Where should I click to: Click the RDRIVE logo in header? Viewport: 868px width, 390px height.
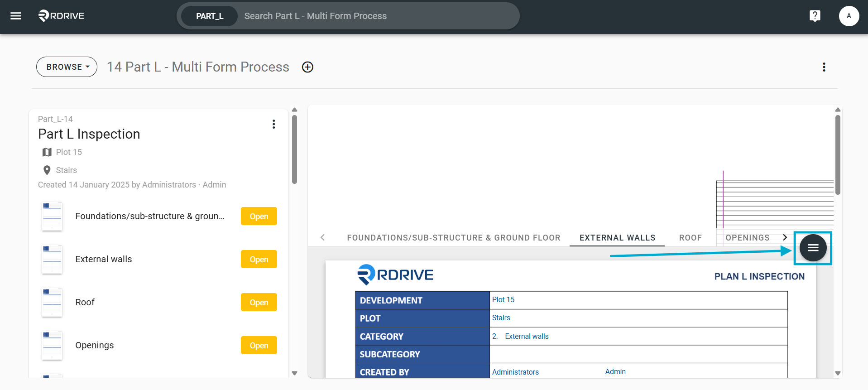61,16
